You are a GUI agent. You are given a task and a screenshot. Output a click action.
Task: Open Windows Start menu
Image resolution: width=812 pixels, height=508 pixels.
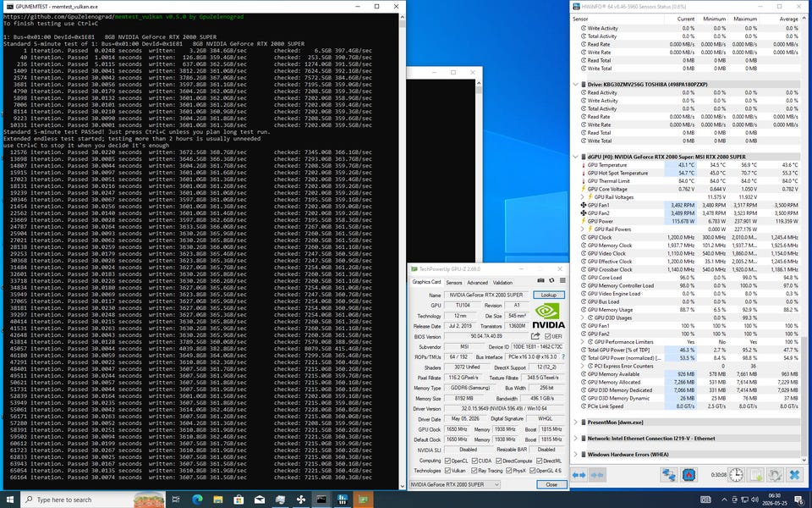(x=10, y=500)
